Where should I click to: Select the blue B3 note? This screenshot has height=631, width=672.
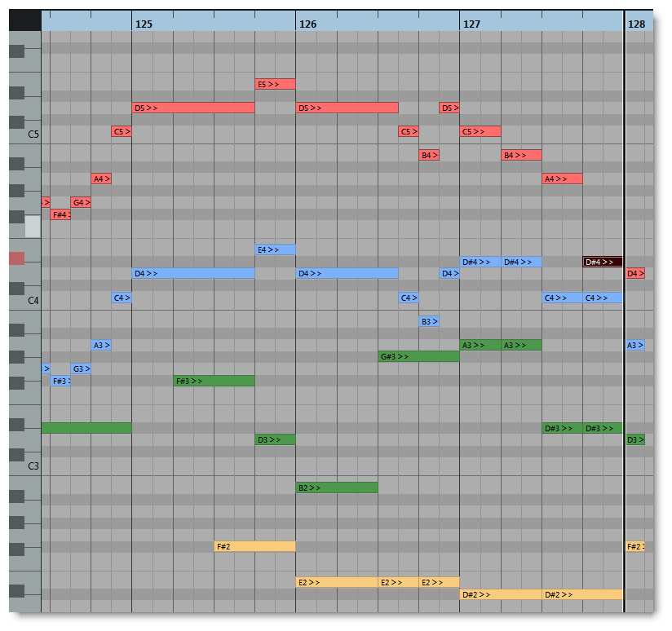tap(429, 321)
